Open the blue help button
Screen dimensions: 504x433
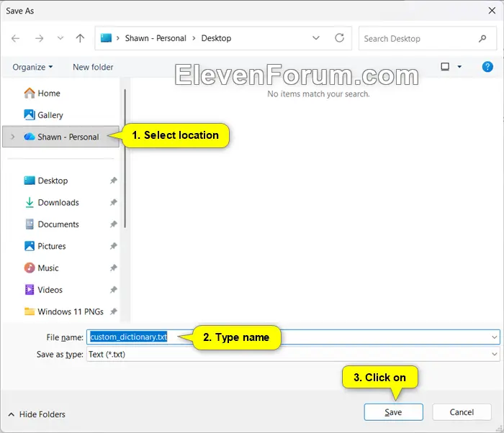click(487, 67)
